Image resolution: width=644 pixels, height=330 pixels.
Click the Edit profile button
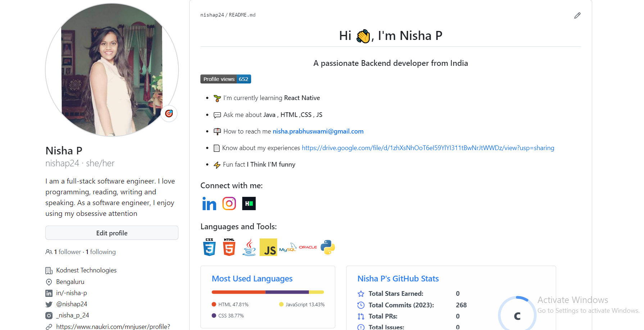click(112, 233)
